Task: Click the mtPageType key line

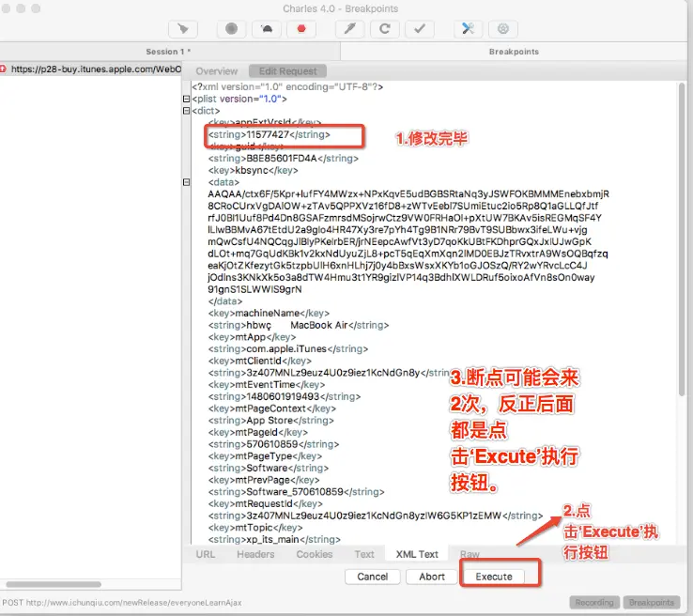Action: click(265, 456)
